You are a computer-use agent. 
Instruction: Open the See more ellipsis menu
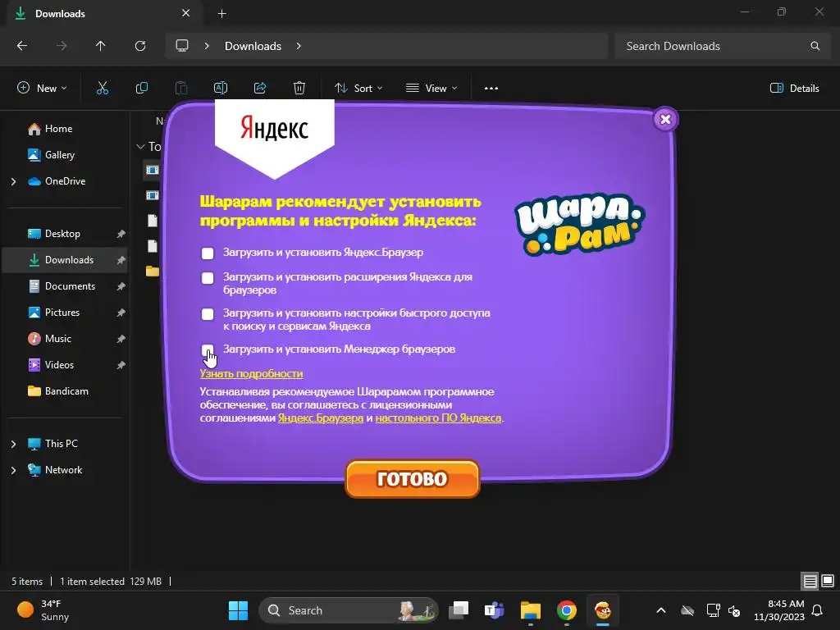491,89
